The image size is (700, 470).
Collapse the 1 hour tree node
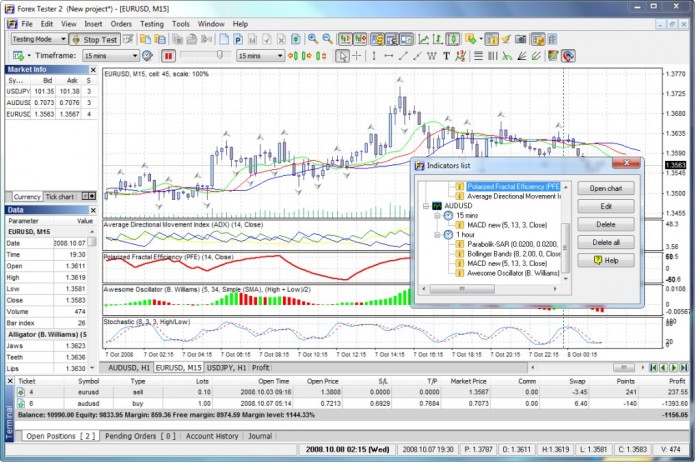click(x=437, y=235)
